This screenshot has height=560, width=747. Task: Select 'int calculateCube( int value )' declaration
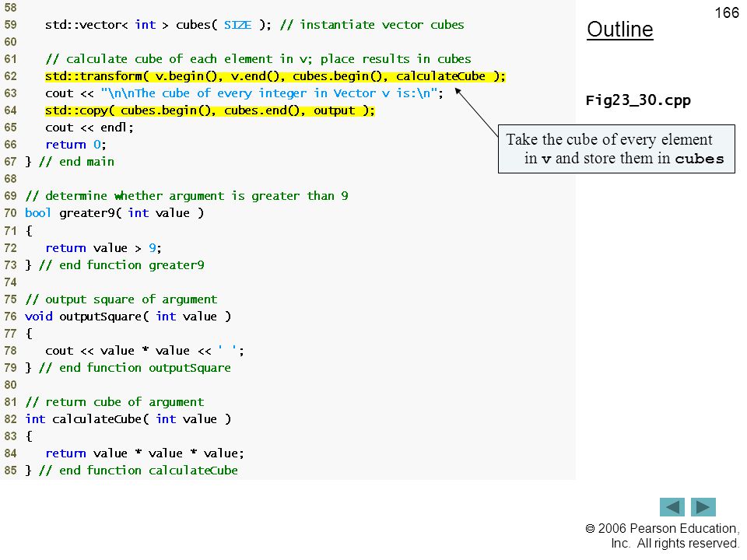[x=128, y=419]
